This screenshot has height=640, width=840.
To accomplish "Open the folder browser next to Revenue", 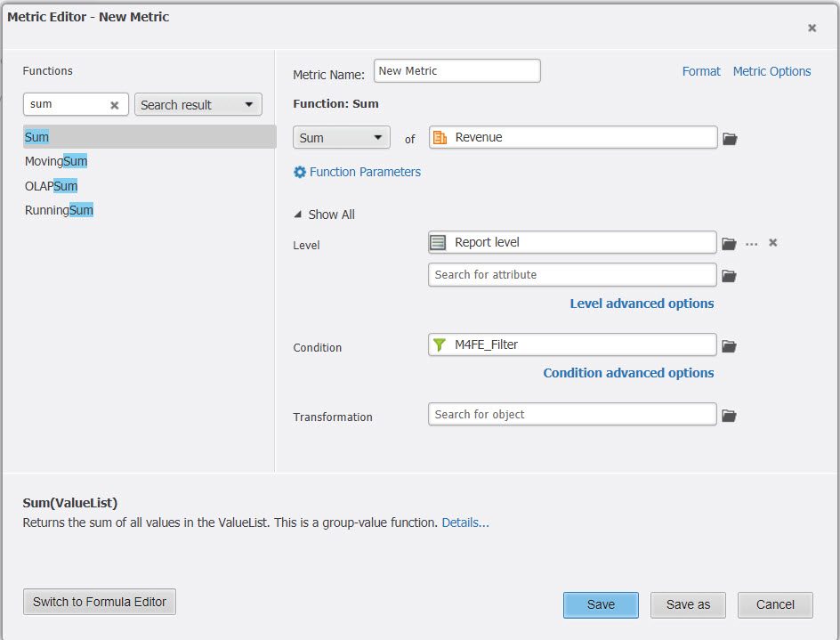I will pyautogui.click(x=731, y=137).
